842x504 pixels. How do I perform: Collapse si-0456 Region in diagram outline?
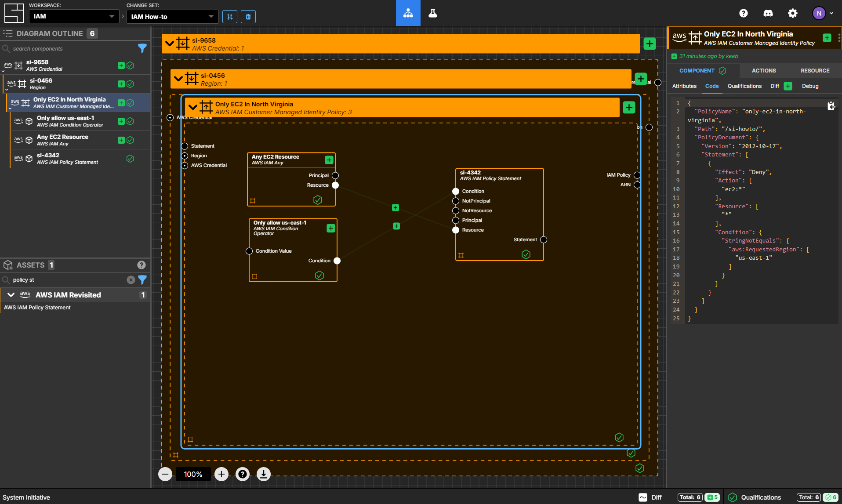[7, 89]
